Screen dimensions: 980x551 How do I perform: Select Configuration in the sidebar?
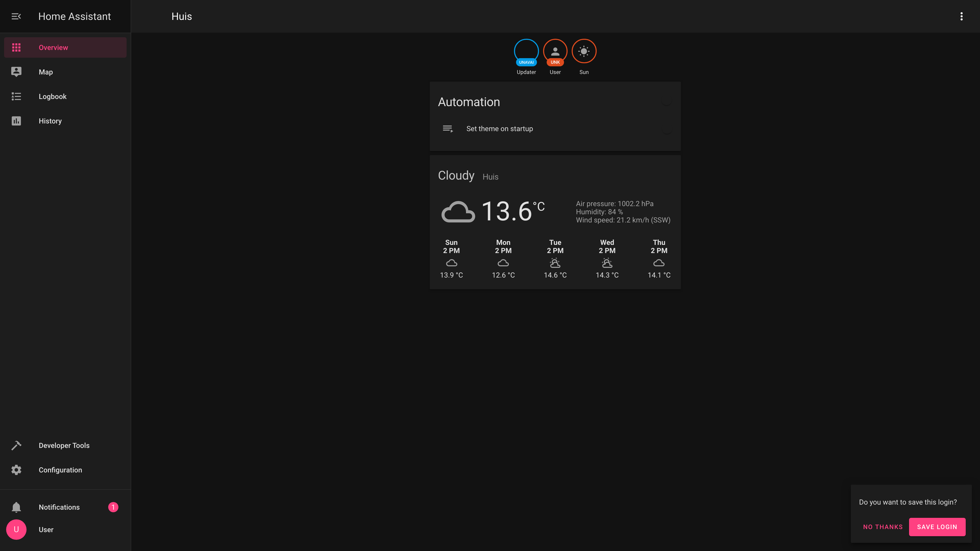65,470
